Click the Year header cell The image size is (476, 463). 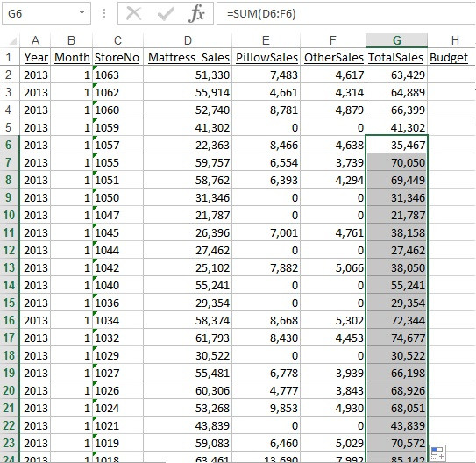(35, 57)
